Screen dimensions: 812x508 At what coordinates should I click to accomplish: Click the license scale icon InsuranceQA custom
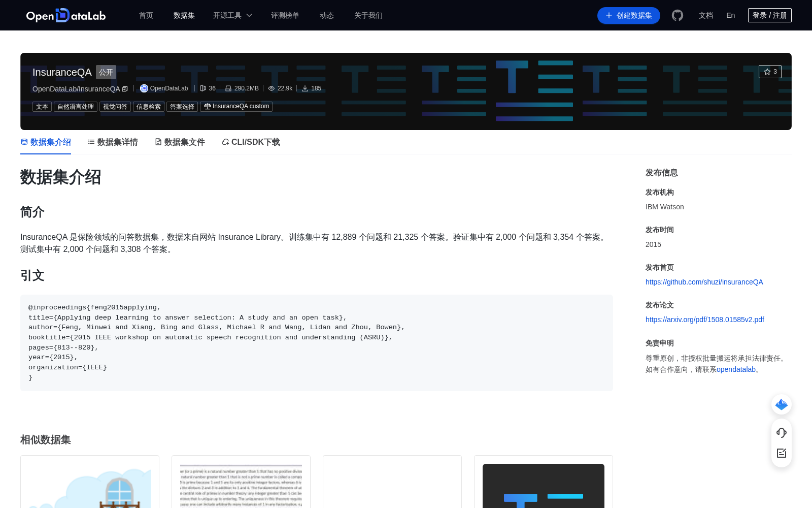click(207, 106)
